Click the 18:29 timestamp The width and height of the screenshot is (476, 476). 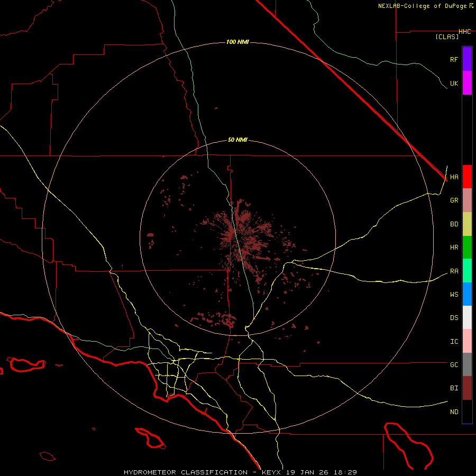click(345, 472)
